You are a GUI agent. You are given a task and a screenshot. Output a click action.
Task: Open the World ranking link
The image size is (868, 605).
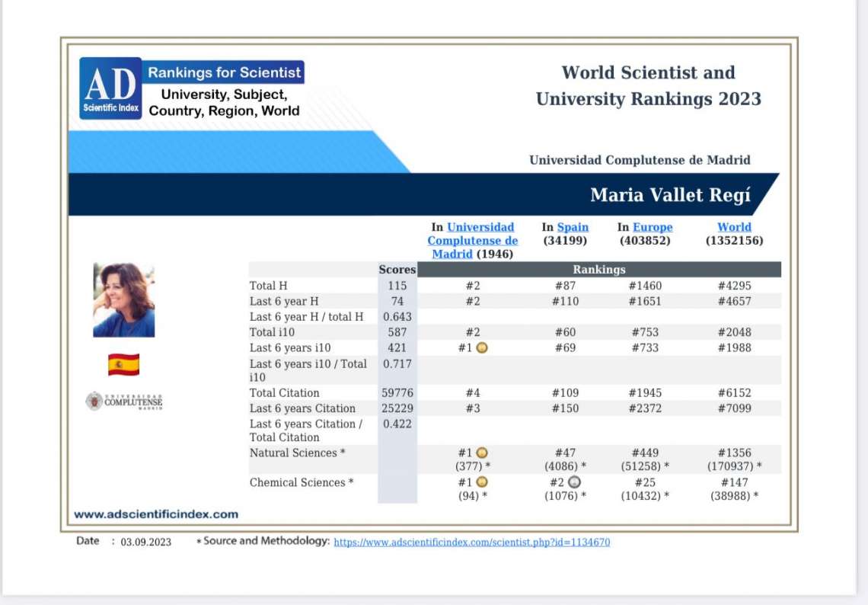[x=734, y=227]
